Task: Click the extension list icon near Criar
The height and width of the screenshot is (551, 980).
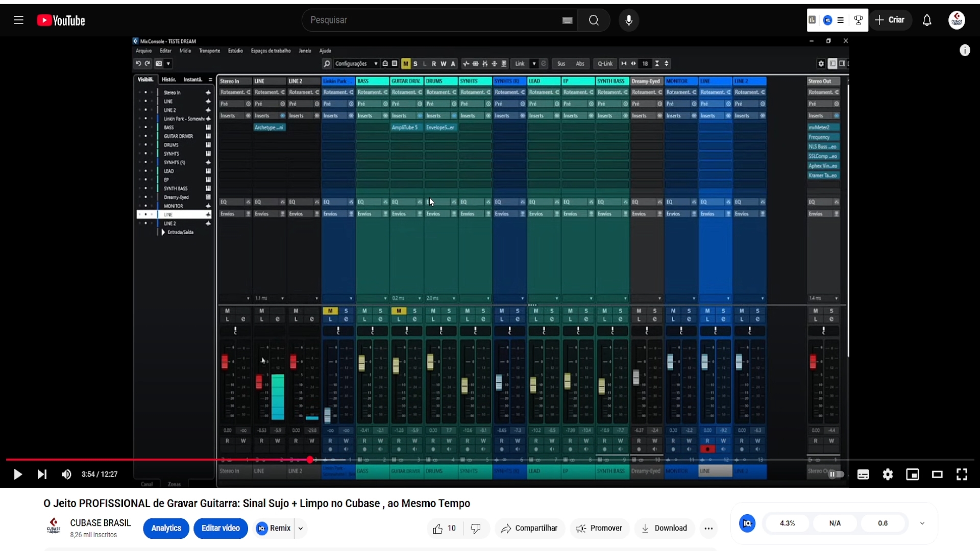Action: click(840, 20)
